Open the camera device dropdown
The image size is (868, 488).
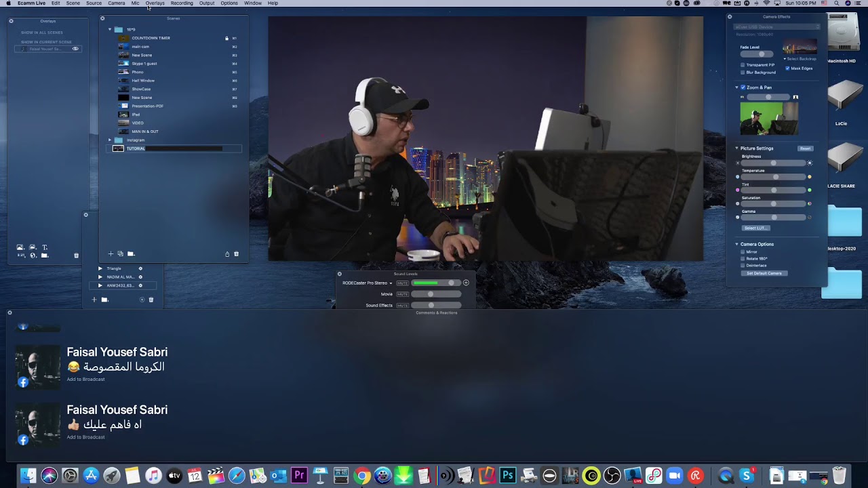tap(777, 27)
